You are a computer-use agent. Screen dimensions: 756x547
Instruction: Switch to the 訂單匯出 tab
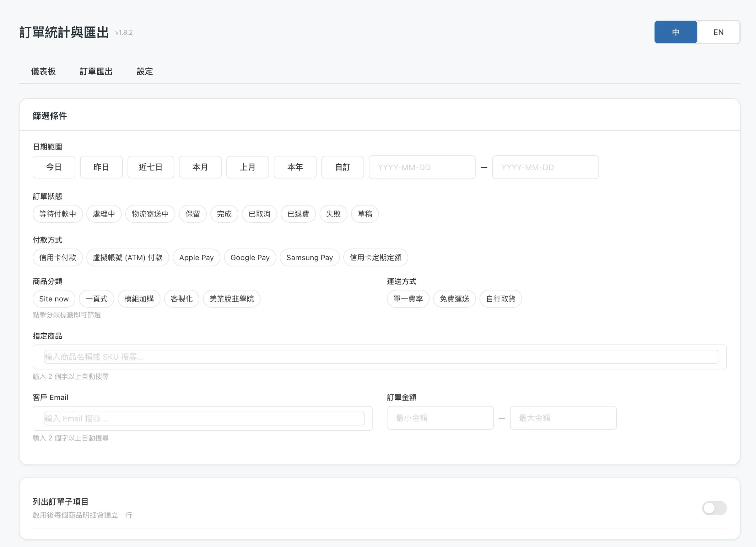point(96,71)
